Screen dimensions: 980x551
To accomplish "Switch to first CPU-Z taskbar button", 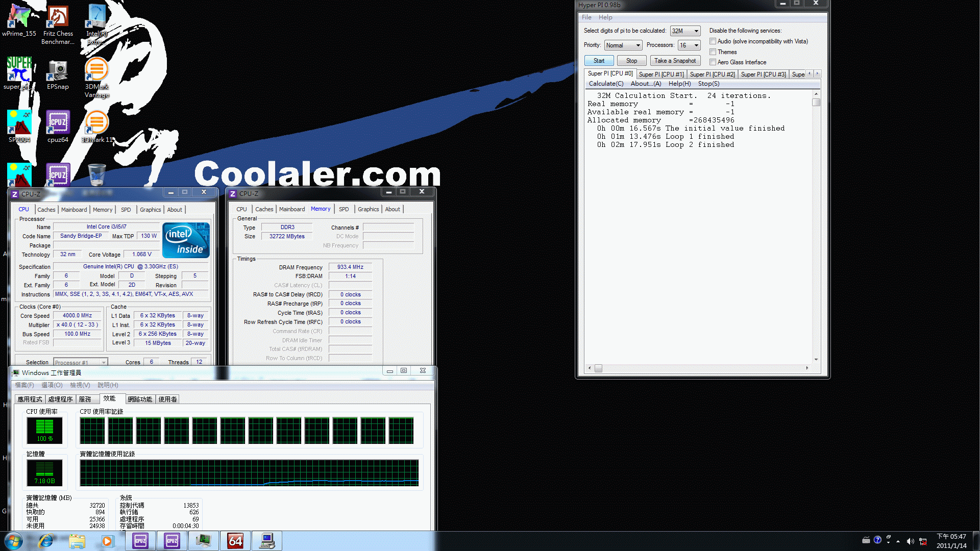I will [140, 541].
